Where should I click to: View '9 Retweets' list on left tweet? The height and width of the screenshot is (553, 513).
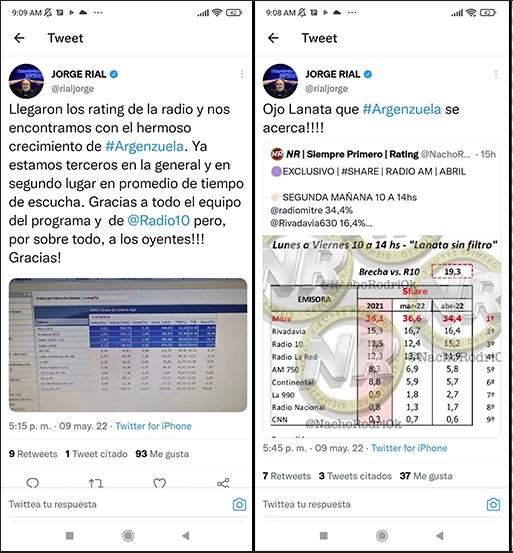click(x=33, y=454)
